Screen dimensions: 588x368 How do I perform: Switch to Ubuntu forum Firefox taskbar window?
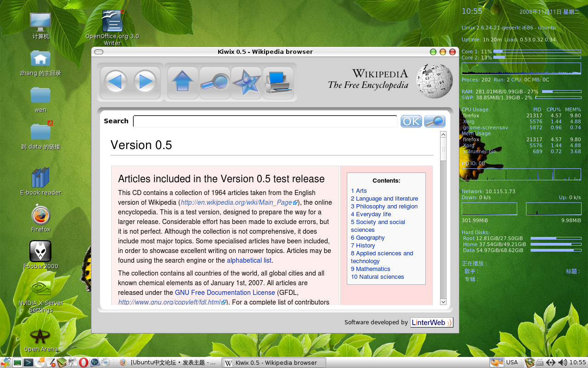pos(168,362)
